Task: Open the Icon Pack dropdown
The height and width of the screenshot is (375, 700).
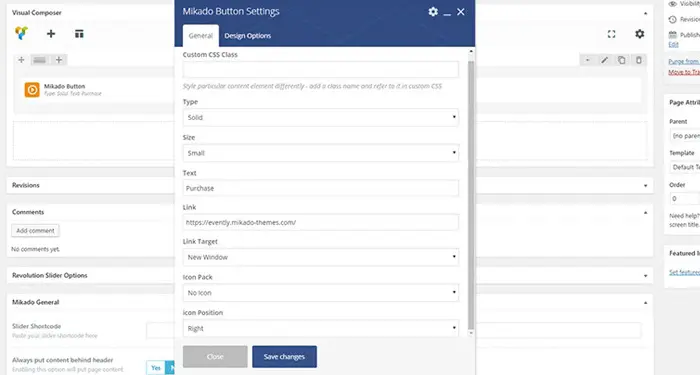Action: (x=321, y=293)
